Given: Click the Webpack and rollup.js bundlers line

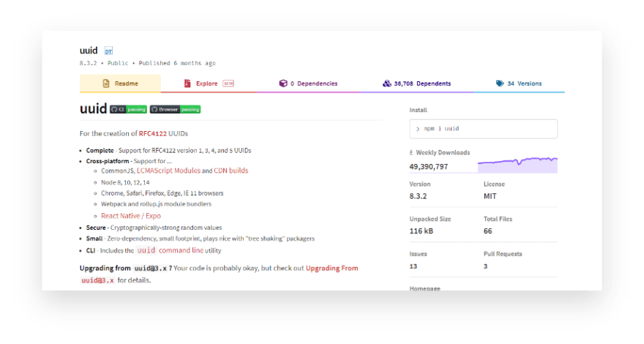Looking at the screenshot, I should pos(156,204).
